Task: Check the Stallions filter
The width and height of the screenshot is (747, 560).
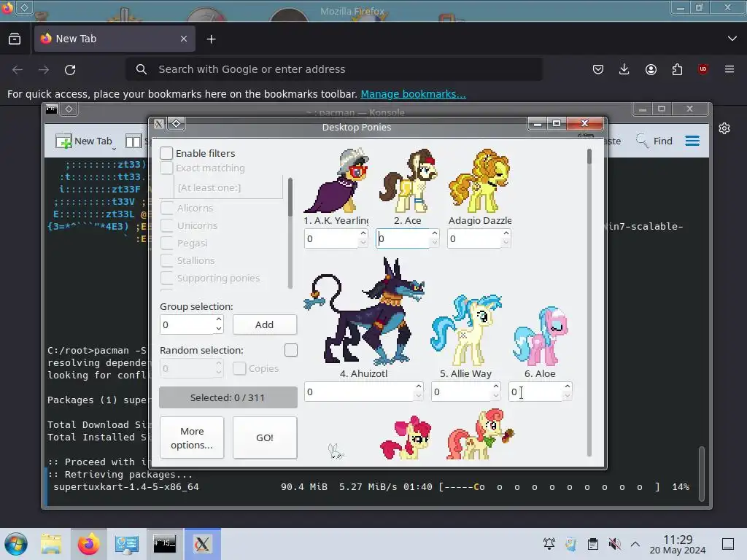Action: click(167, 260)
